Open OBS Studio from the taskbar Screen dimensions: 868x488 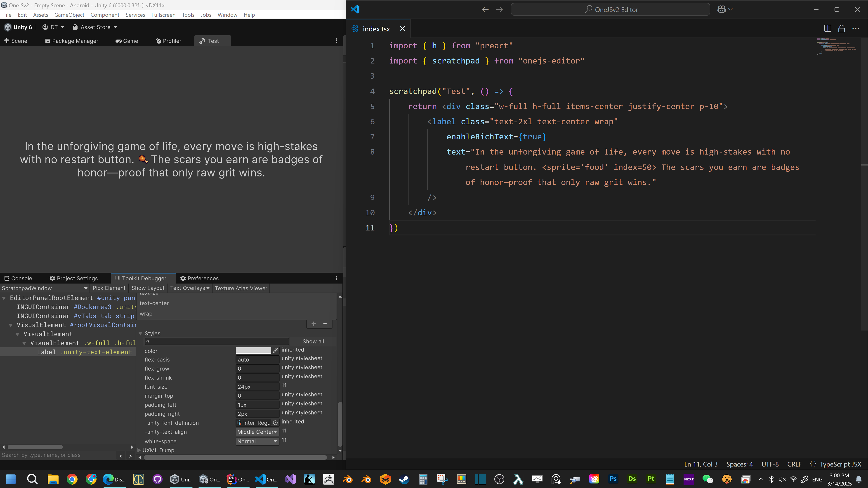(499, 479)
